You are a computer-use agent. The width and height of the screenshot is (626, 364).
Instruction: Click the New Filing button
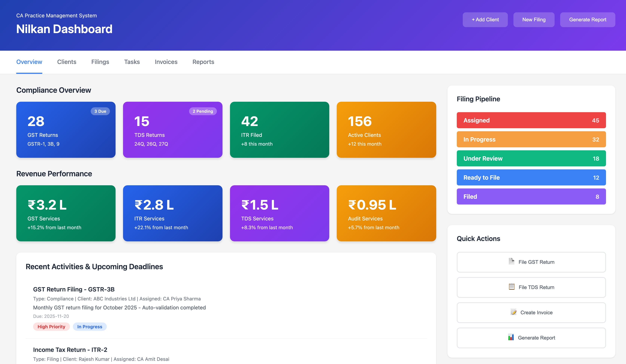534,20
